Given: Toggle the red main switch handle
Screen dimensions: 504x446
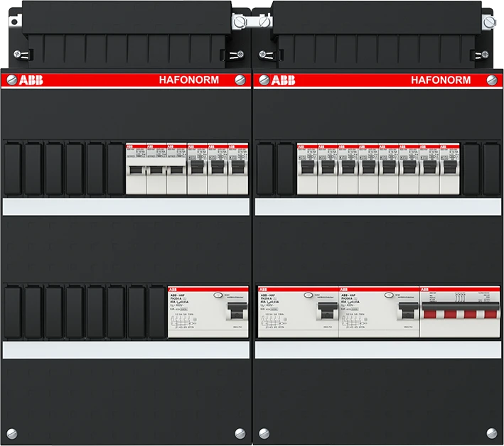Looking at the screenshot, I should (459, 315).
